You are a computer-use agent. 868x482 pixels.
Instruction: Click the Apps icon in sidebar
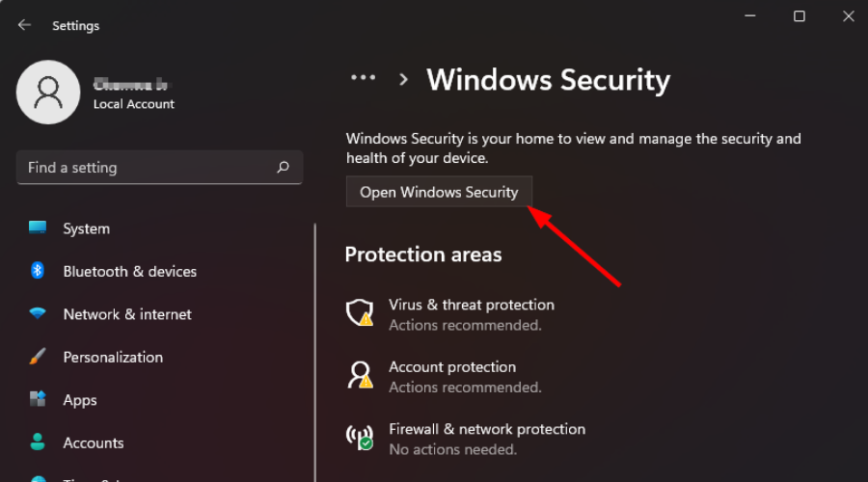38,399
